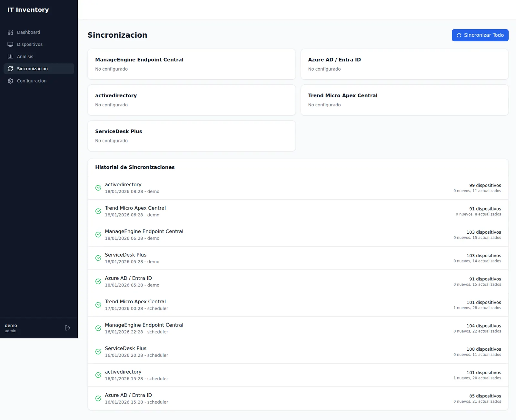
Task: Click the ServiceDesk Plus card title
Action: tap(118, 131)
